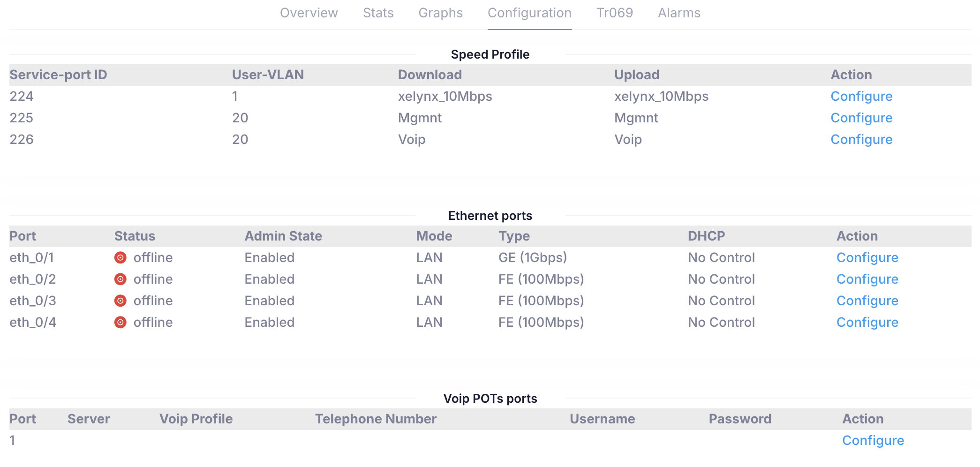View the Alarms tab
This screenshot has height=467, width=980.
[679, 13]
